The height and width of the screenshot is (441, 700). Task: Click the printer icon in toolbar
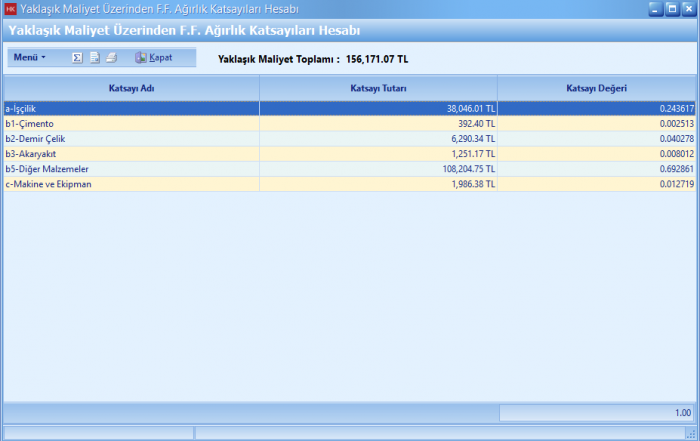(112, 58)
